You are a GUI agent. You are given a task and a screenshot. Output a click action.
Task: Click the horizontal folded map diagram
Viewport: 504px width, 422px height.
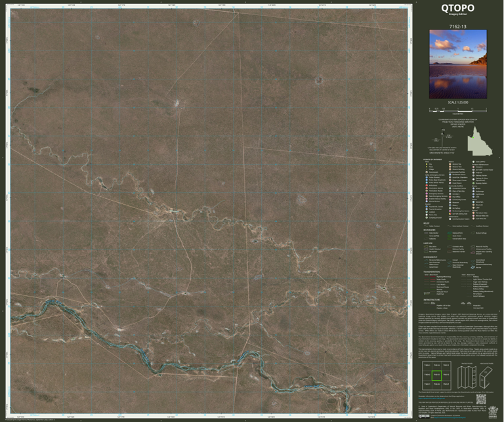[486, 377]
